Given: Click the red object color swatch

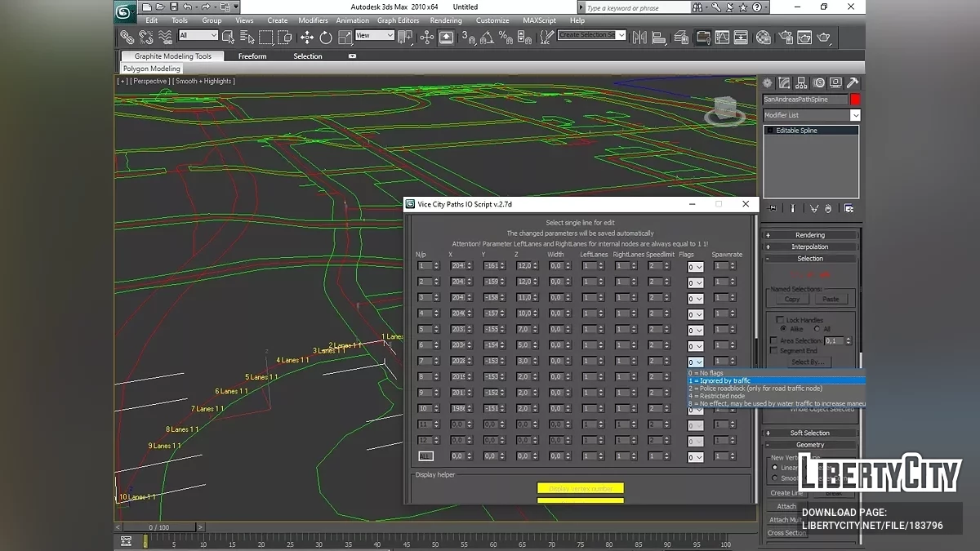Looking at the screenshot, I should pyautogui.click(x=855, y=100).
